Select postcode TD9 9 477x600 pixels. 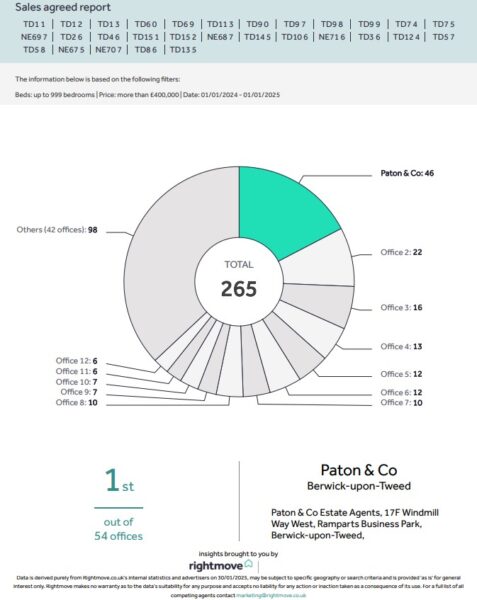point(369,24)
